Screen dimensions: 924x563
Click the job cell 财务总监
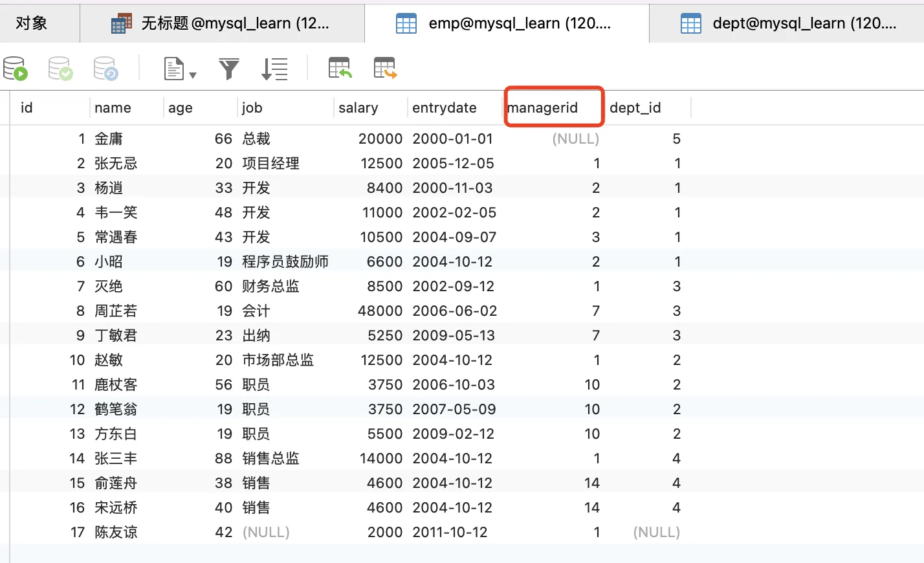click(270, 286)
